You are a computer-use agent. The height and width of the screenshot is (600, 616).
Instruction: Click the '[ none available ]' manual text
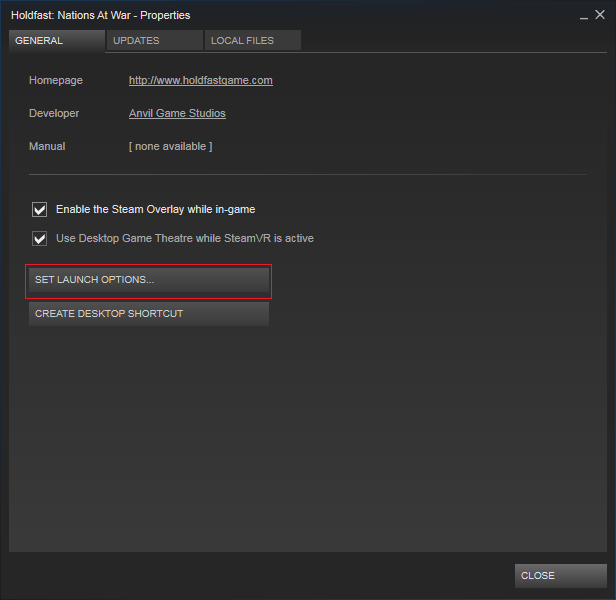click(x=170, y=146)
